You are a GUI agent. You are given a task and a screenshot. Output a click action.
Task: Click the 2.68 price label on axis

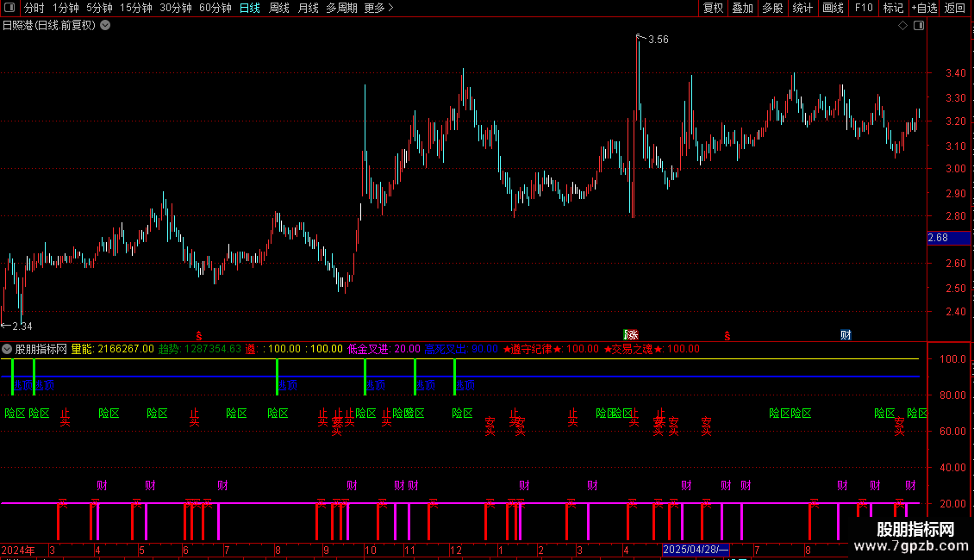click(948, 238)
